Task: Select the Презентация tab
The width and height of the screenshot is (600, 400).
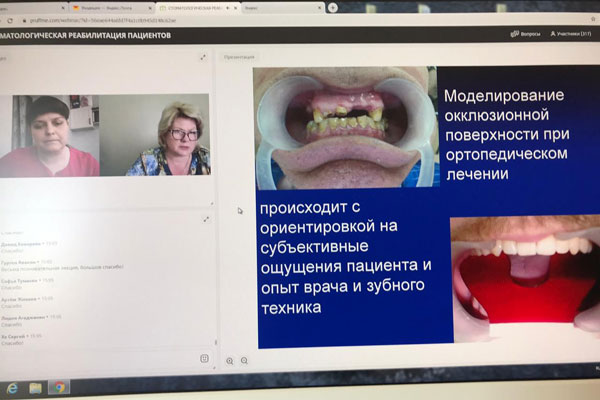Action: point(238,57)
